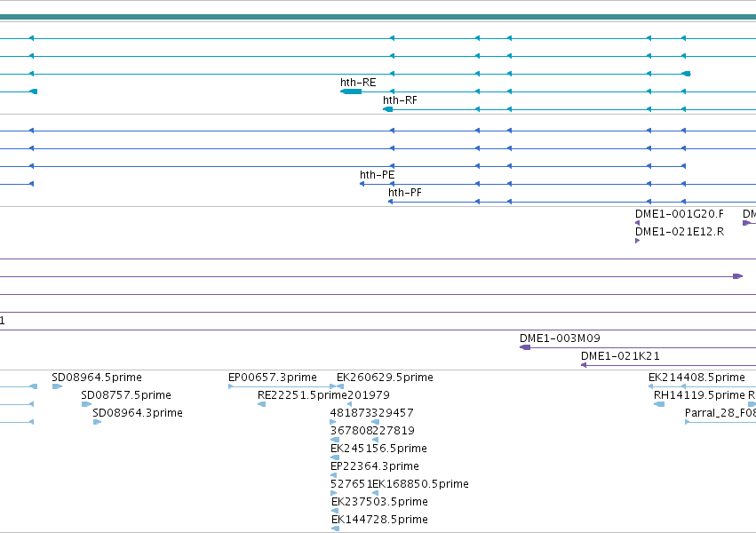
Task: Click the Parral_28_F08 feature label
Action: 720,413
